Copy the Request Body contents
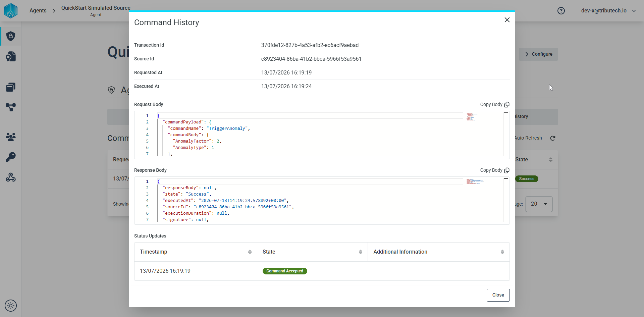 (495, 104)
